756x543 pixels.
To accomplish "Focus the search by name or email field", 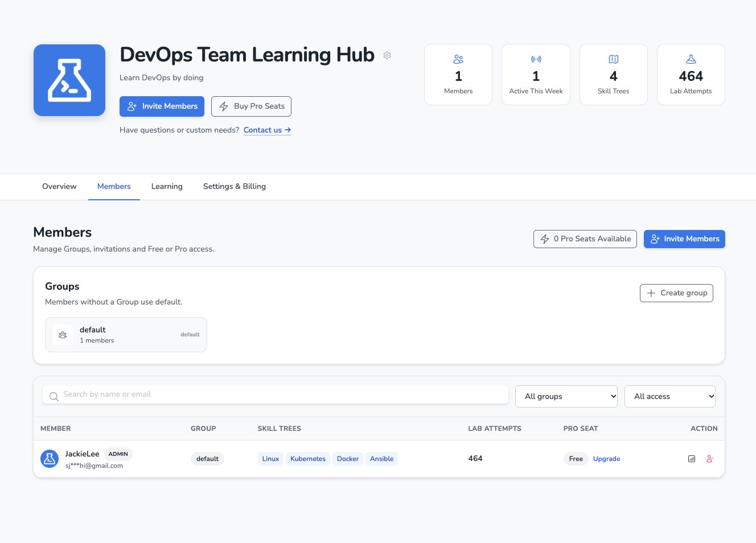I will tap(276, 394).
